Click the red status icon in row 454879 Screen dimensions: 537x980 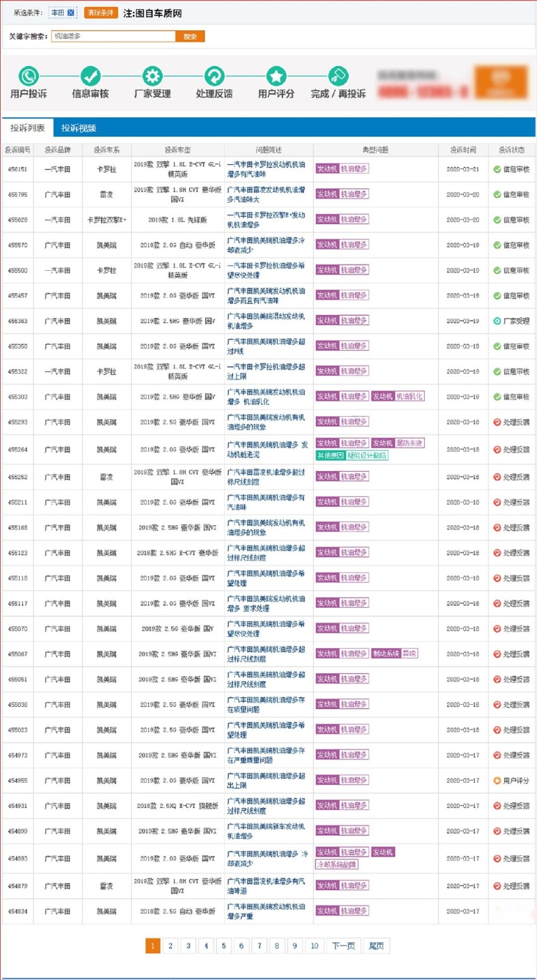[x=497, y=886]
